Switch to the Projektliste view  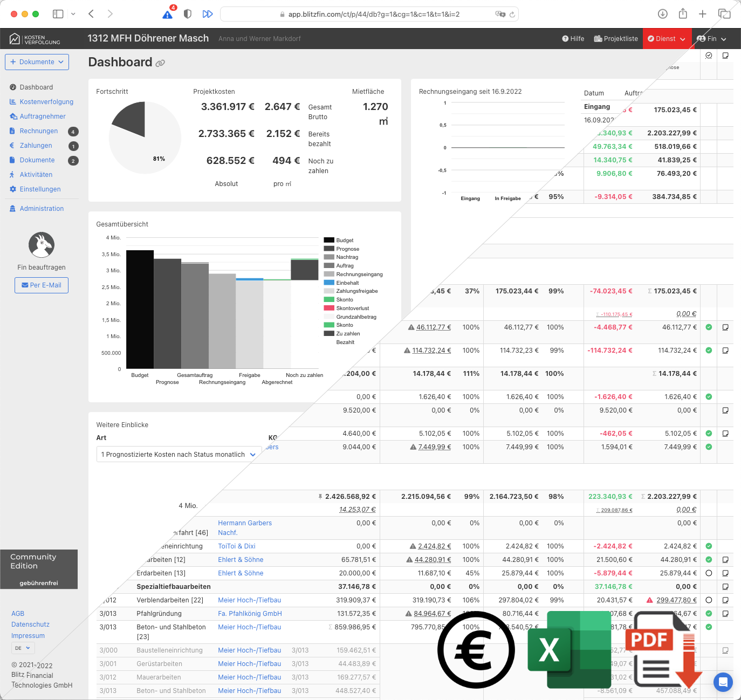pyautogui.click(x=615, y=38)
